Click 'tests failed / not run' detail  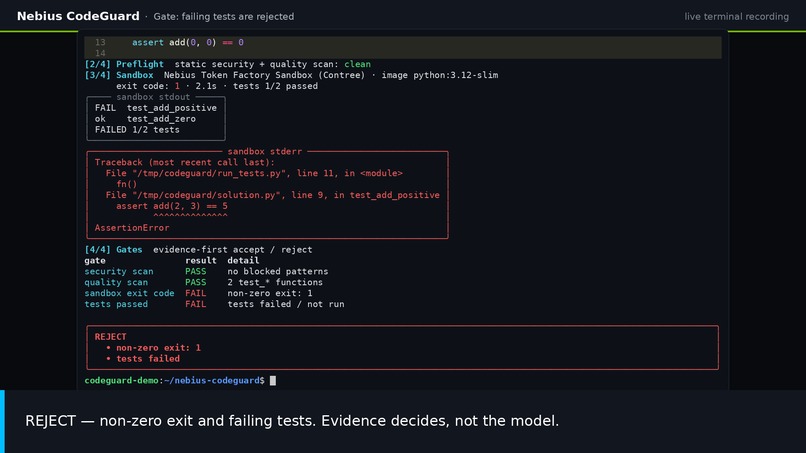[286, 304]
